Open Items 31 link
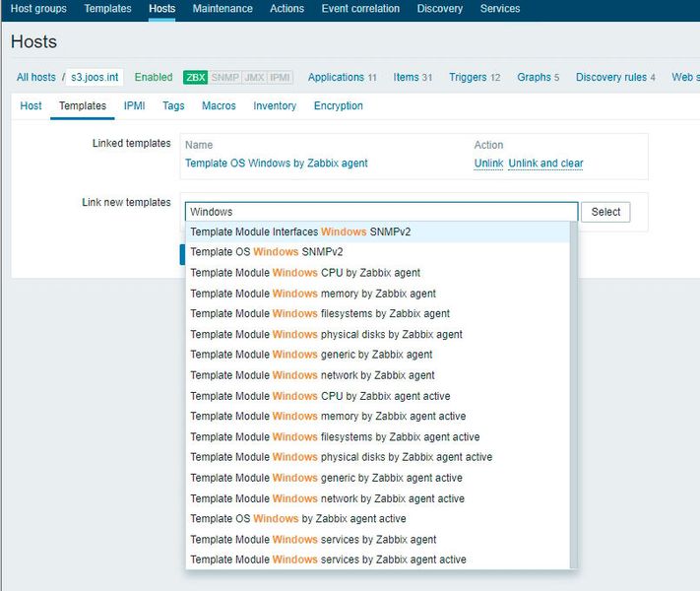 coord(413,77)
